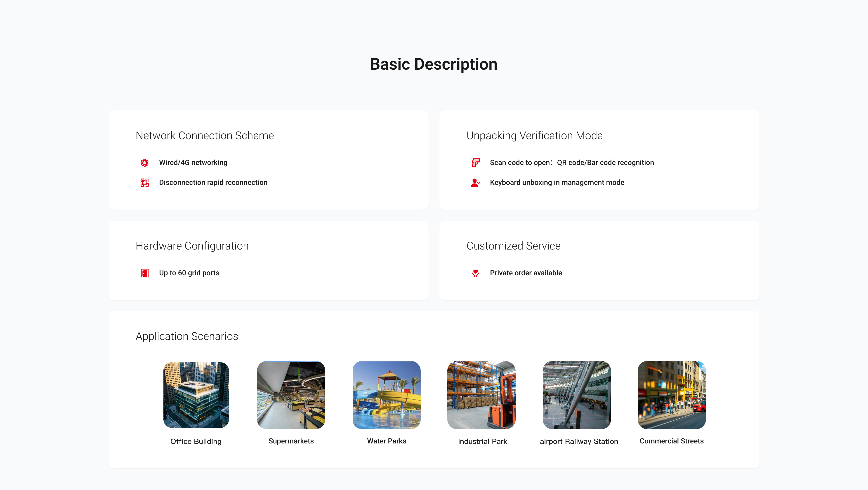The image size is (868, 490).
Task: Click the Hardware Configuration heading
Action: [x=192, y=246]
